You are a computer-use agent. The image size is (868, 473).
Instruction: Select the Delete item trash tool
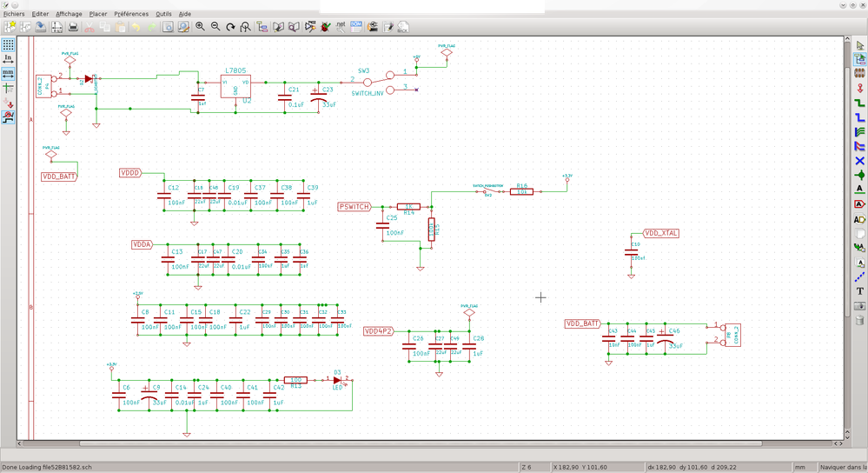pyautogui.click(x=859, y=320)
